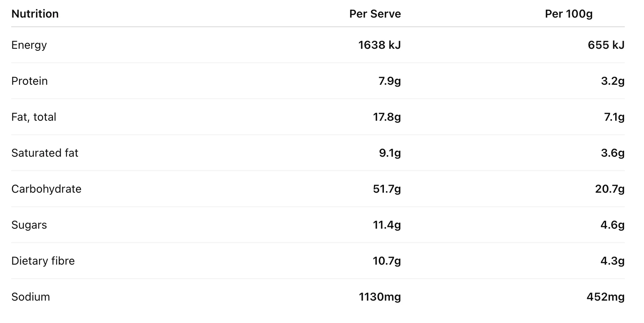The height and width of the screenshot is (323, 644).
Task: Select the Fat, total row label
Action: (34, 117)
